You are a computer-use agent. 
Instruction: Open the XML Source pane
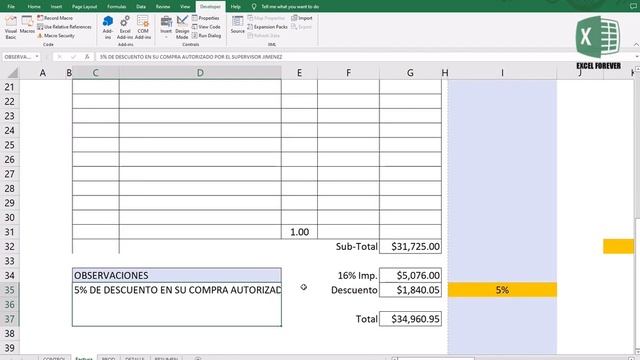[238, 25]
